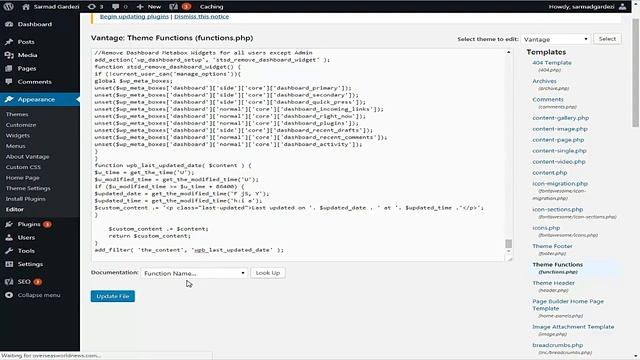The height and width of the screenshot is (360, 640).
Task: Open Menus submenu item
Action: (16, 146)
